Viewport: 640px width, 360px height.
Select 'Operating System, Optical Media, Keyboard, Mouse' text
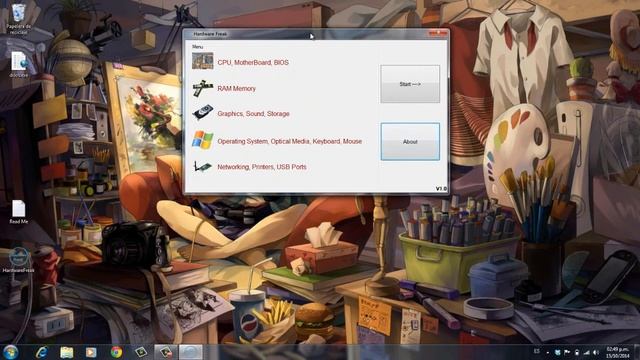pyautogui.click(x=289, y=141)
